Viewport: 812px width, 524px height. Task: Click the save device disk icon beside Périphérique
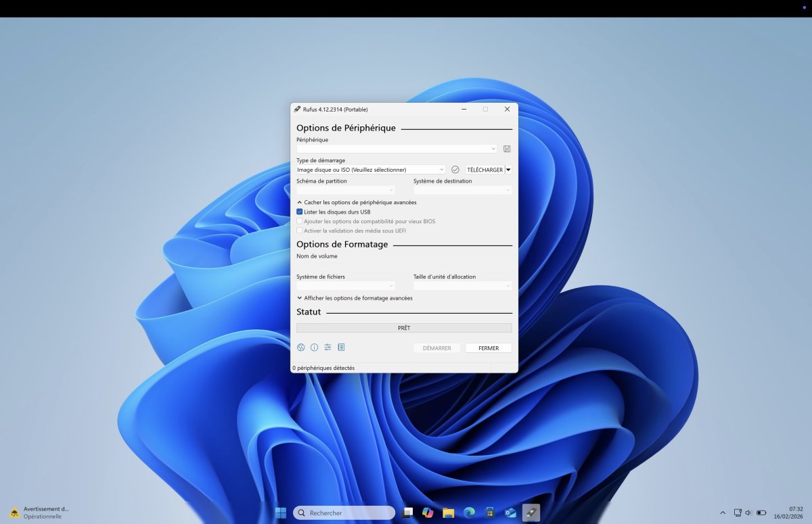pos(507,149)
